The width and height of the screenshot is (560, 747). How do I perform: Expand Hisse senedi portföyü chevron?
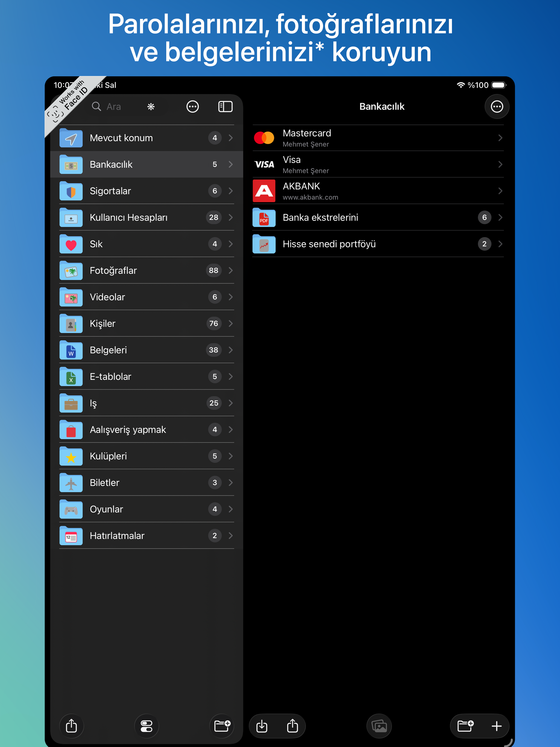point(500,244)
